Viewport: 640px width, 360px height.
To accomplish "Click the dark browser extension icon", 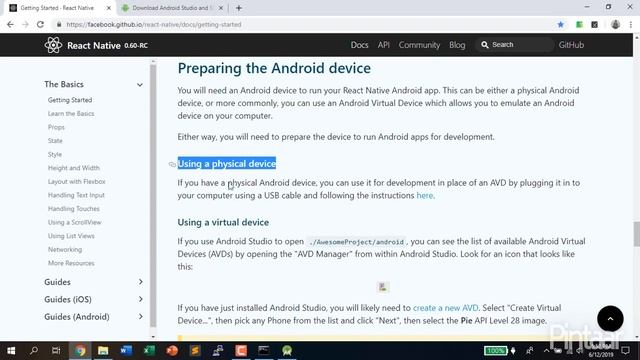I will click(x=595, y=24).
